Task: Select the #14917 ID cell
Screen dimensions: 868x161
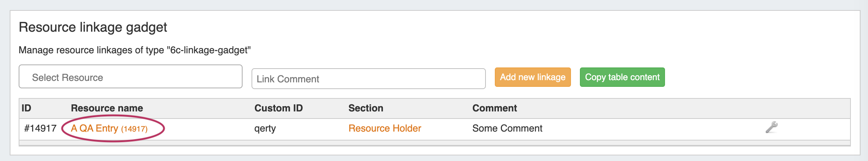Action: [x=40, y=129]
